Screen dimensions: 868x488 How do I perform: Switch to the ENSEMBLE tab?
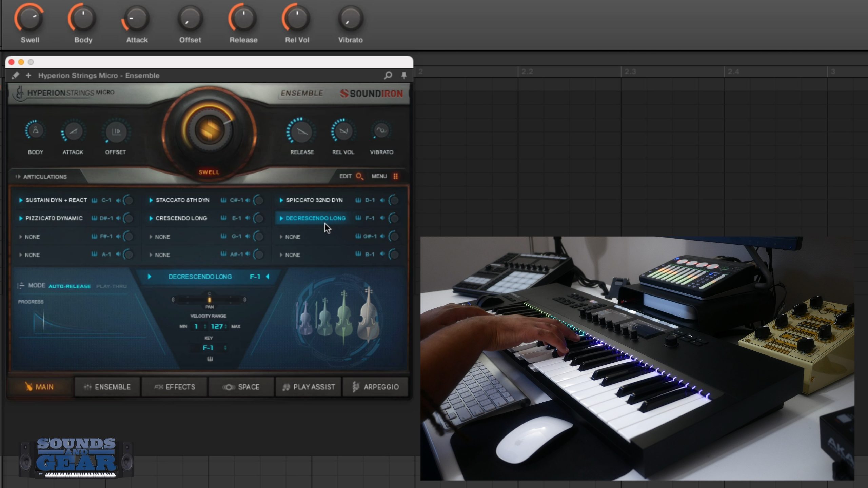coord(107,387)
